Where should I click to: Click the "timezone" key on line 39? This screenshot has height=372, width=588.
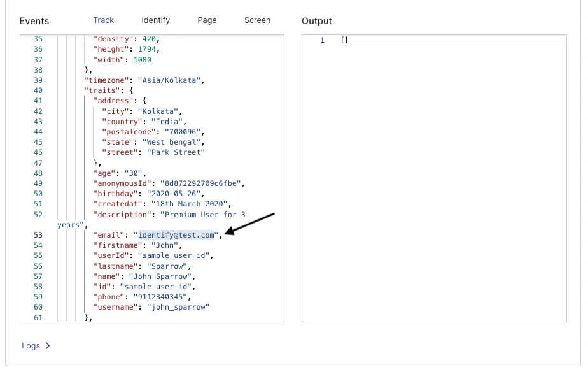[x=107, y=80]
